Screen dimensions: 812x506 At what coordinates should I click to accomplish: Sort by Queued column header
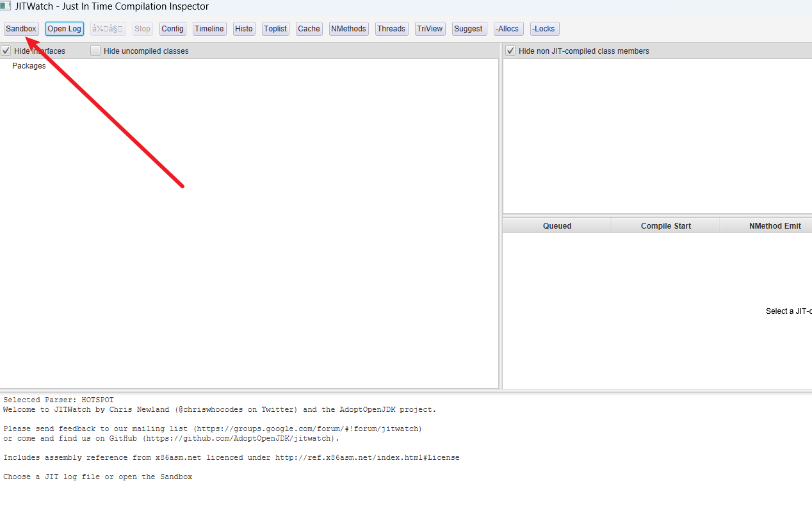click(x=557, y=226)
